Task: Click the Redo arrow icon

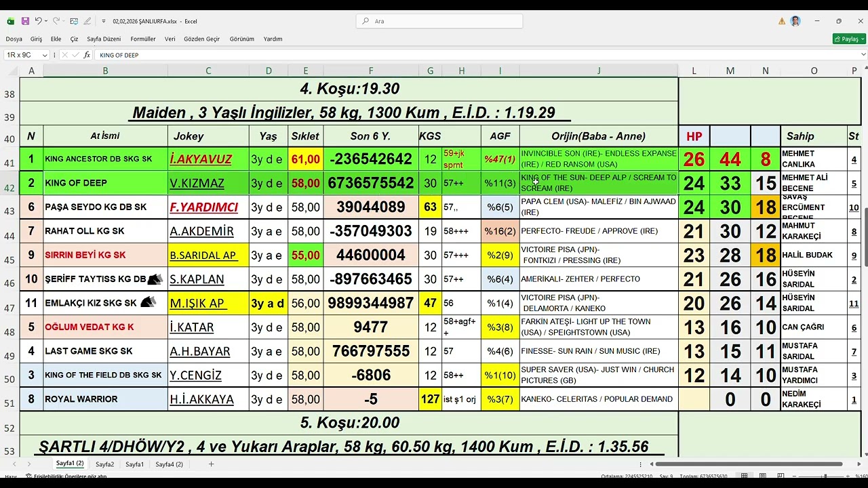Action: click(x=56, y=21)
